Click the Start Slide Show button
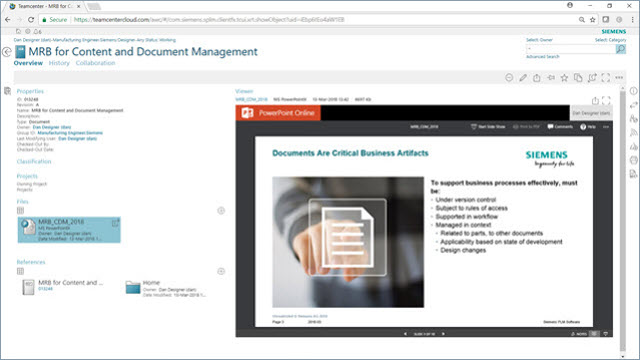640x360 pixels. tap(488, 127)
